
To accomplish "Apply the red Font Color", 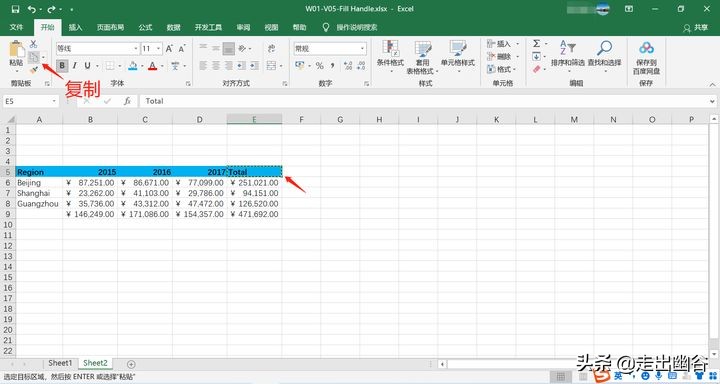I will 152,66.
